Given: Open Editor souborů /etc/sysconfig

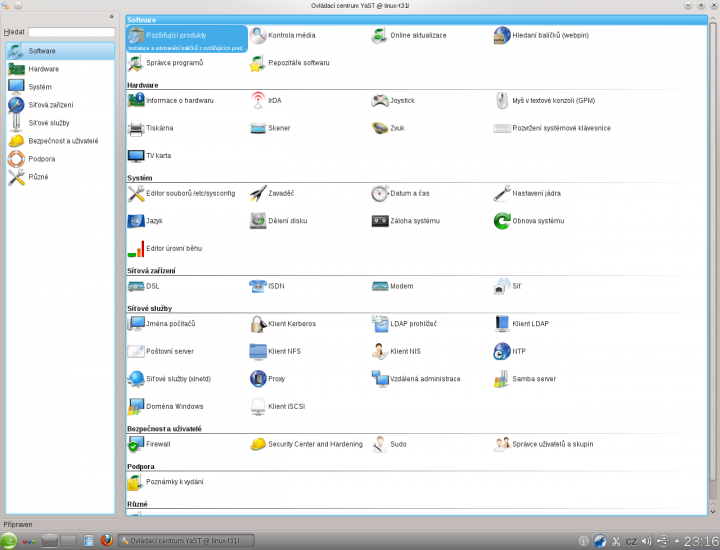Looking at the screenshot, I should (181, 193).
